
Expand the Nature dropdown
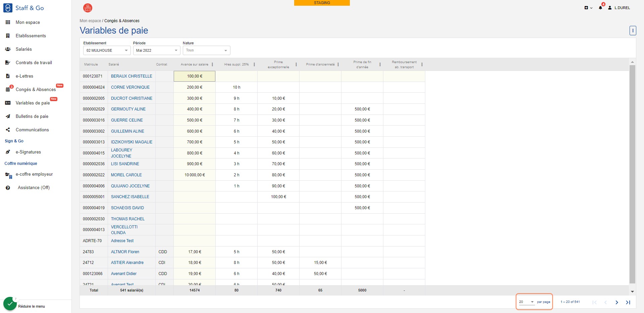point(206,50)
